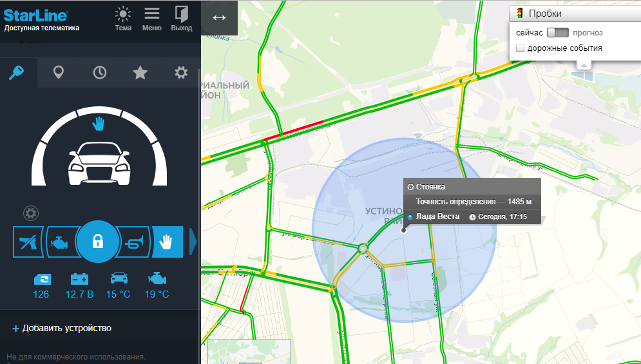Click the StarLine logo

coord(35,15)
